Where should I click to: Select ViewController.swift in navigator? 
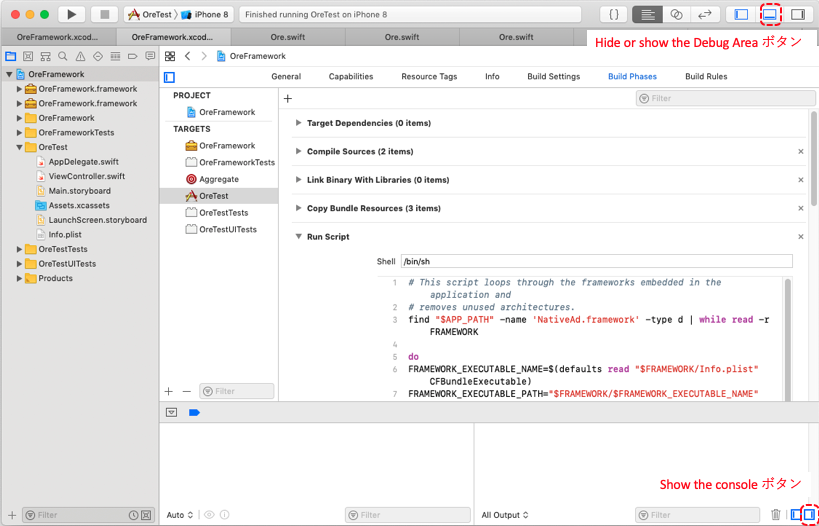(x=86, y=176)
